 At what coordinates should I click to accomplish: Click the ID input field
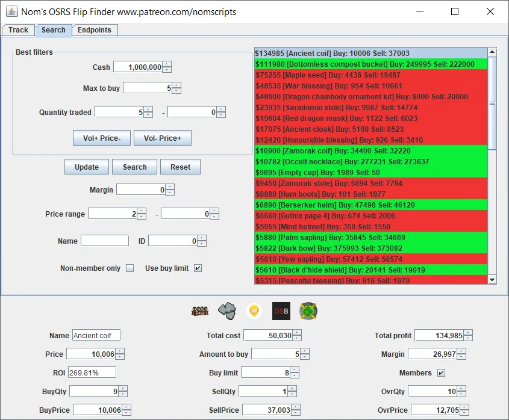click(173, 241)
